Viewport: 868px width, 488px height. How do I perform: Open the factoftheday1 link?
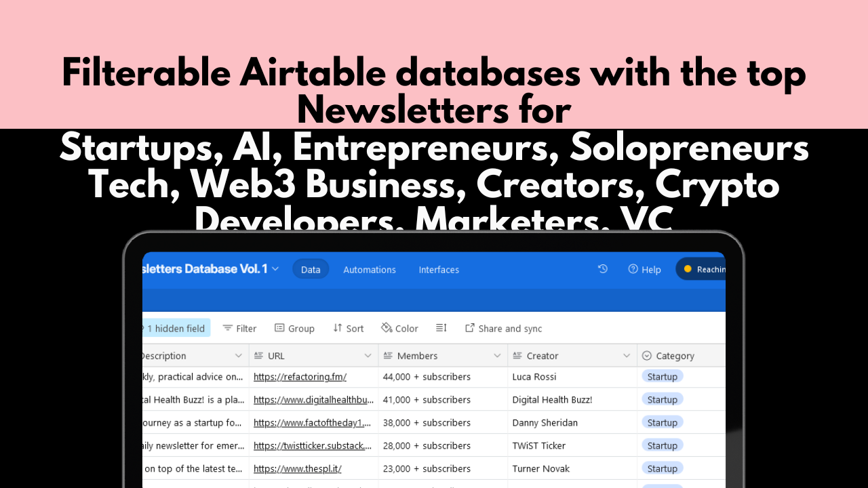[313, 423]
